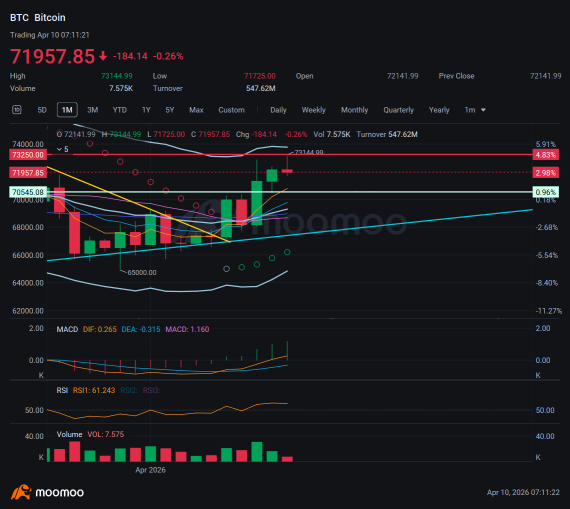The image size is (570, 509).
Task: Open the MACD indicator label
Action: point(67,329)
